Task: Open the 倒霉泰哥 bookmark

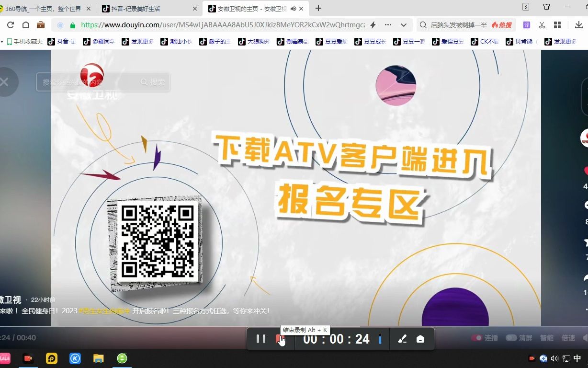Action: click(293, 42)
